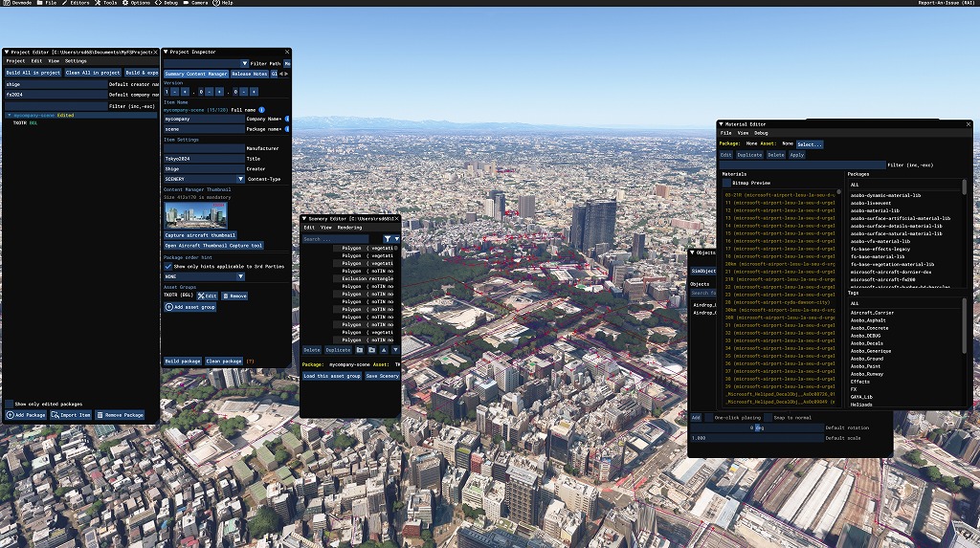Edit the TKOTR asset group
980x548 pixels.
pos(208,296)
